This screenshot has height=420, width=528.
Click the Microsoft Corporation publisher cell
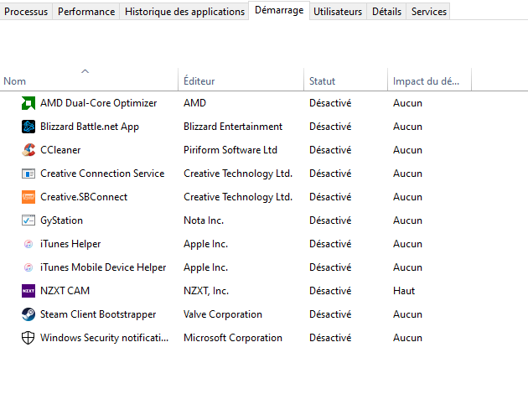(x=233, y=338)
